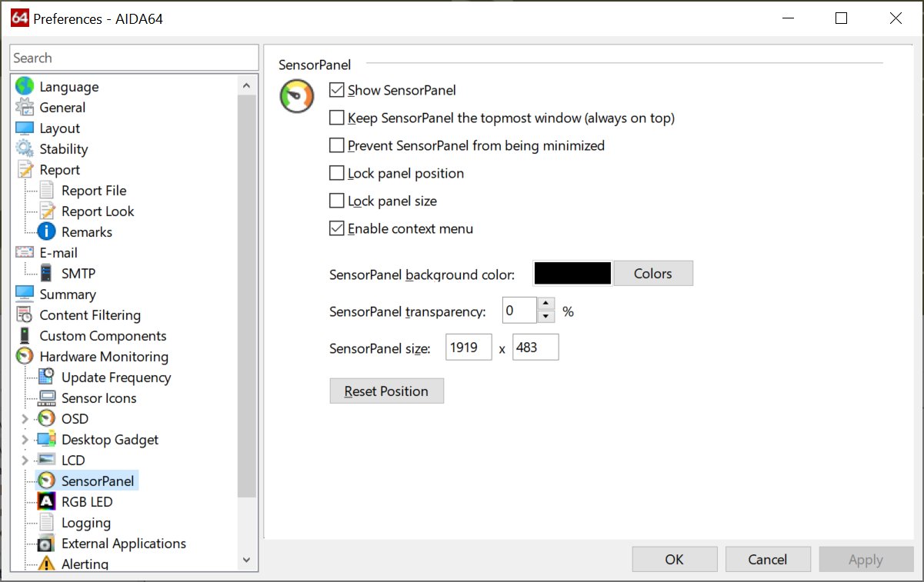This screenshot has height=582, width=924.
Task: Select the Stability gear icon
Action: [x=25, y=149]
